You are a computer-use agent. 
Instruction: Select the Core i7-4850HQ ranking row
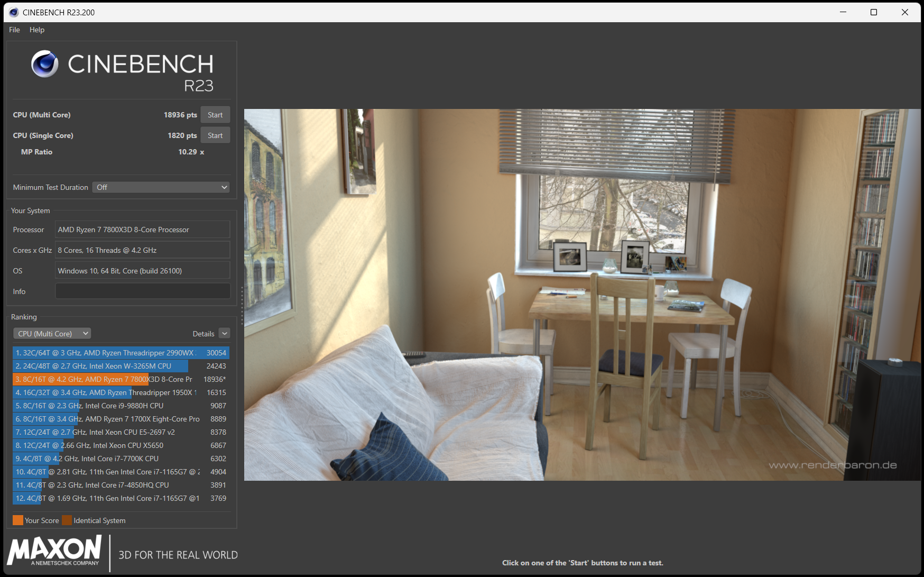[121, 485]
